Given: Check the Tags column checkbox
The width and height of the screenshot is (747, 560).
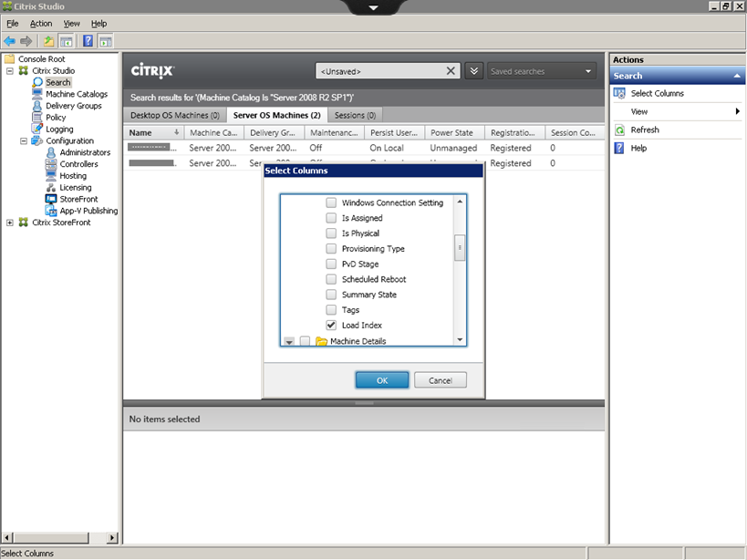Looking at the screenshot, I should pos(331,310).
